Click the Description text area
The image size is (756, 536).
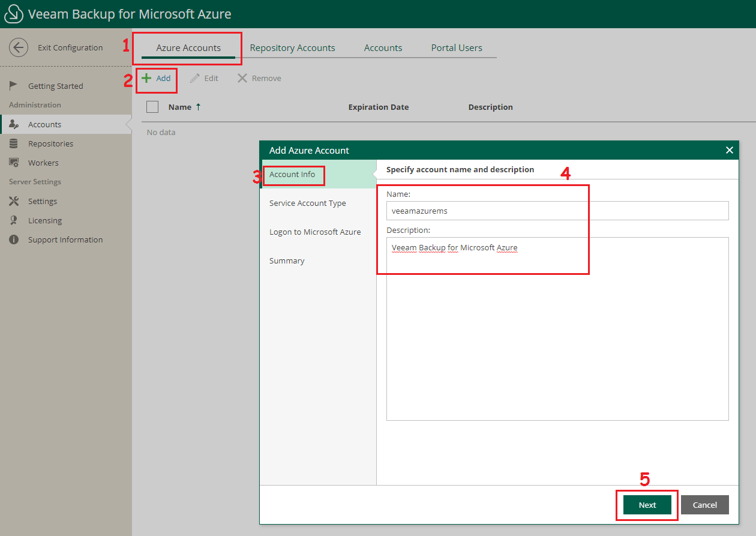coord(557,329)
